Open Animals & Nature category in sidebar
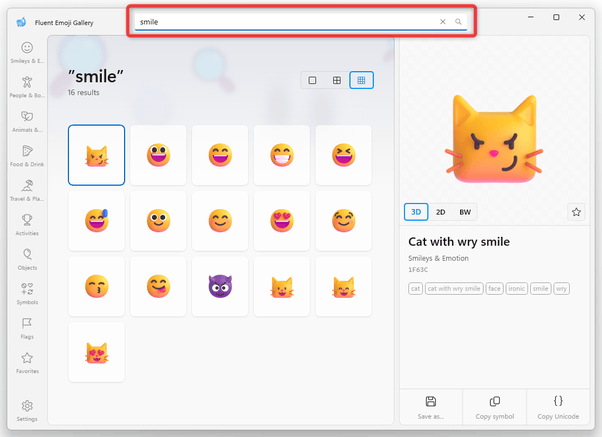602x437 pixels. [27, 121]
